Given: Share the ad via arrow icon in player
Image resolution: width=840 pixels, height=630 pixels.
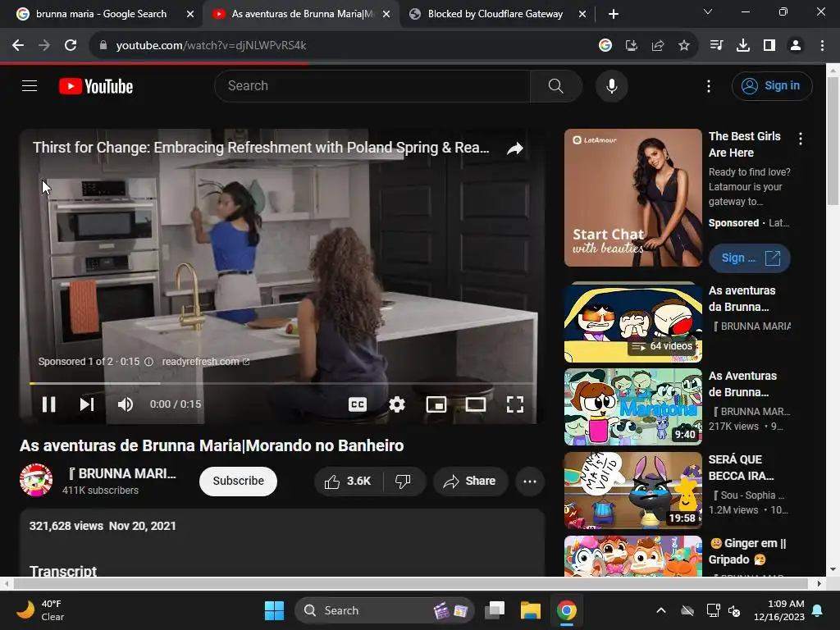Looking at the screenshot, I should point(515,148).
